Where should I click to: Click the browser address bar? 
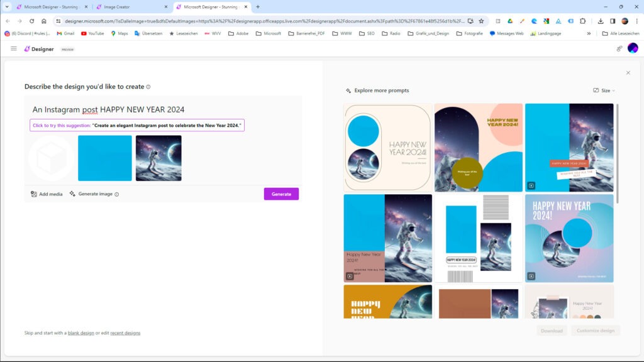(265, 21)
